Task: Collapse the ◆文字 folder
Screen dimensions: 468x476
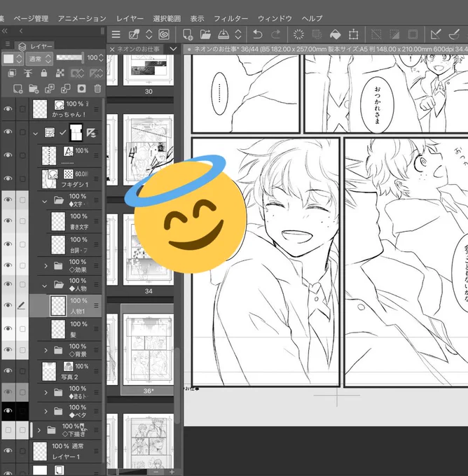Action: pyautogui.click(x=45, y=201)
